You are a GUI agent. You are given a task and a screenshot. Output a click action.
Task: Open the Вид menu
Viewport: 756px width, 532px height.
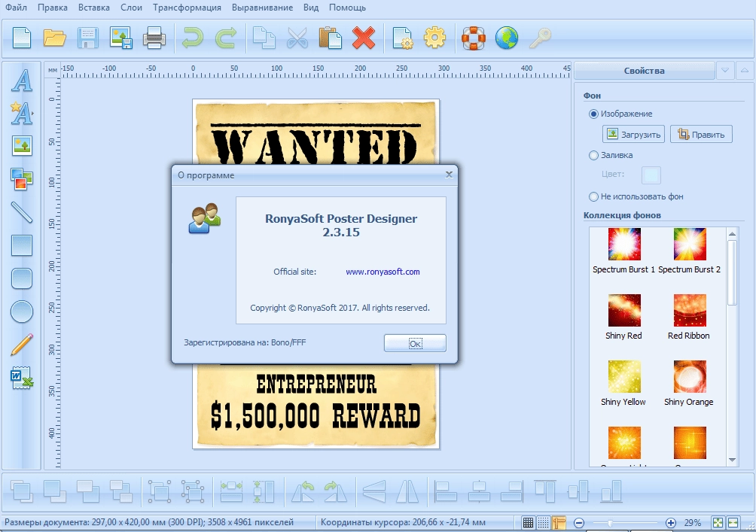coord(311,8)
